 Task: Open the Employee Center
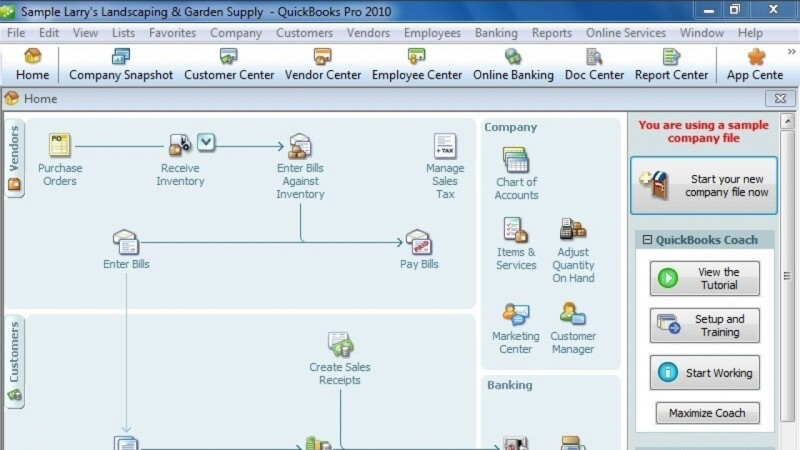pos(417,65)
